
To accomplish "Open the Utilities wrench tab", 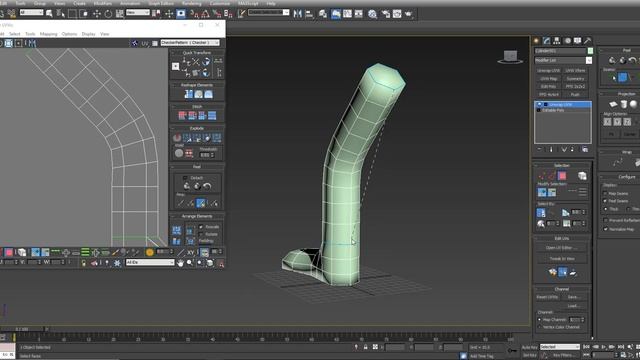I will pos(588,40).
